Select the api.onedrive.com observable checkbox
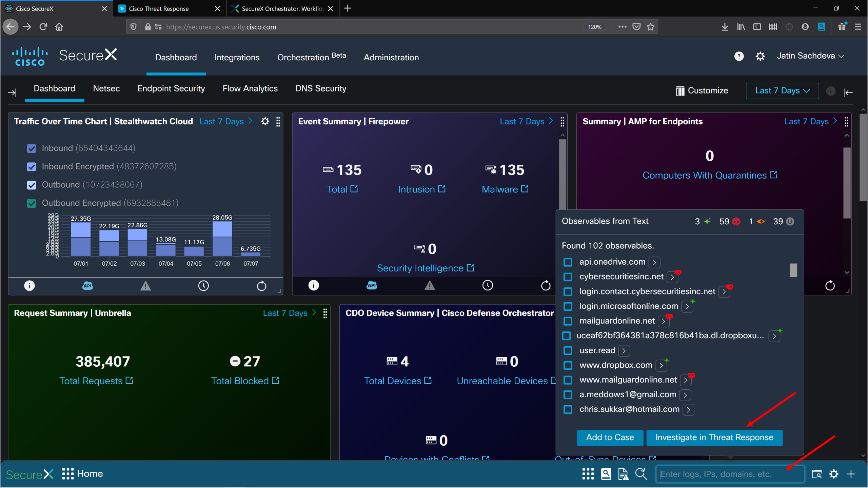 [568, 262]
